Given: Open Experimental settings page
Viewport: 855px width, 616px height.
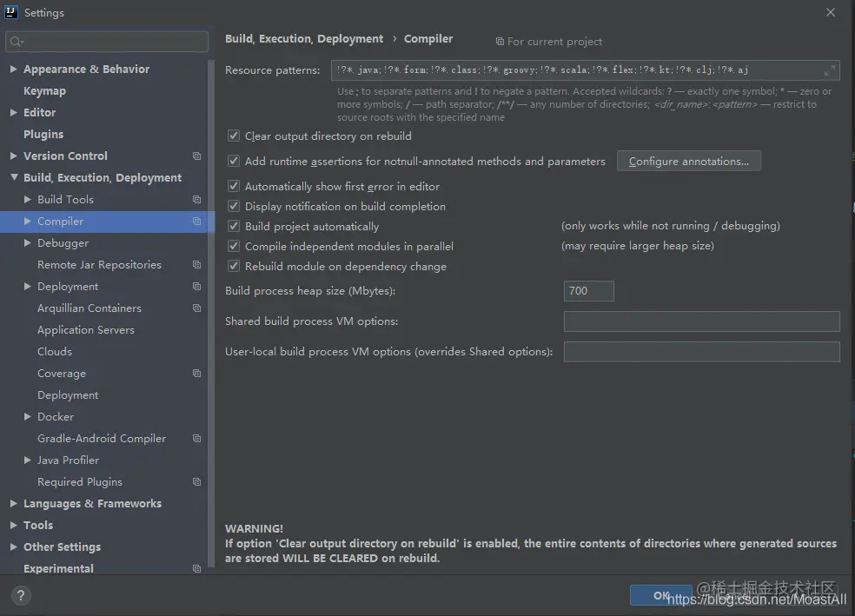Looking at the screenshot, I should (58, 568).
